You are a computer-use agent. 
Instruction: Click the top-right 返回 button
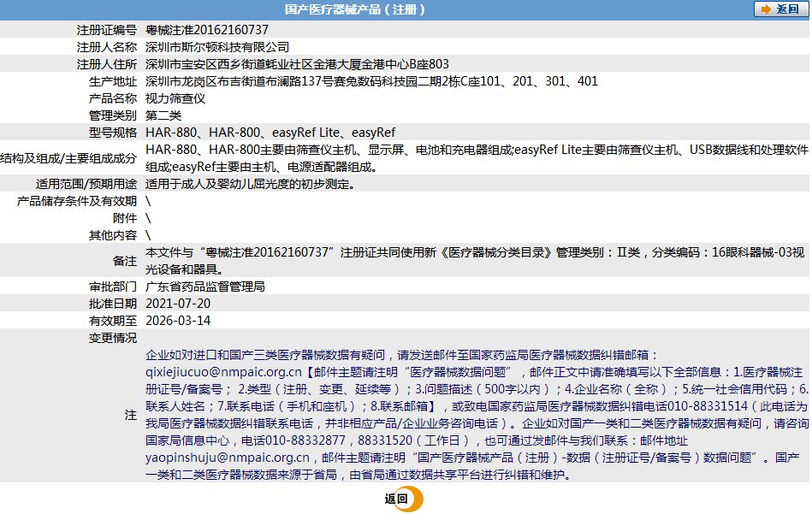coord(781,9)
